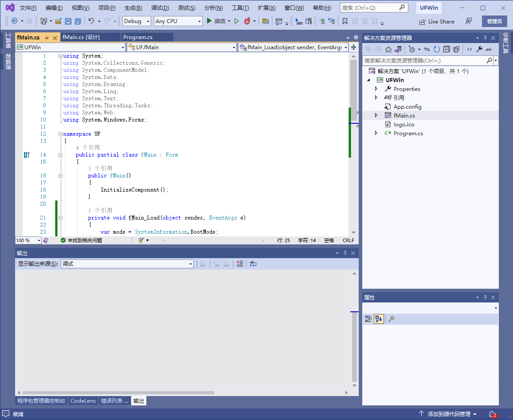The image size is (513, 420).
Task: Collapse the namespace UF code block
Action: tap(60, 134)
